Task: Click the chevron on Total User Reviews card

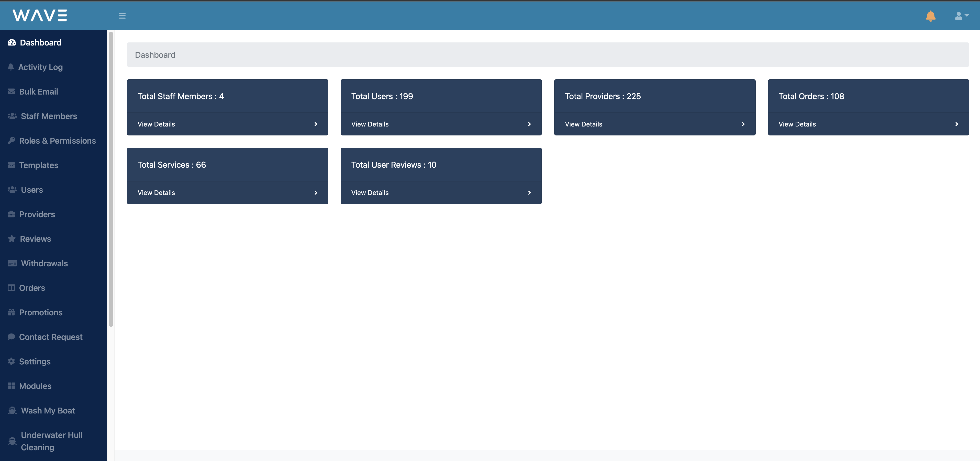Action: click(529, 193)
